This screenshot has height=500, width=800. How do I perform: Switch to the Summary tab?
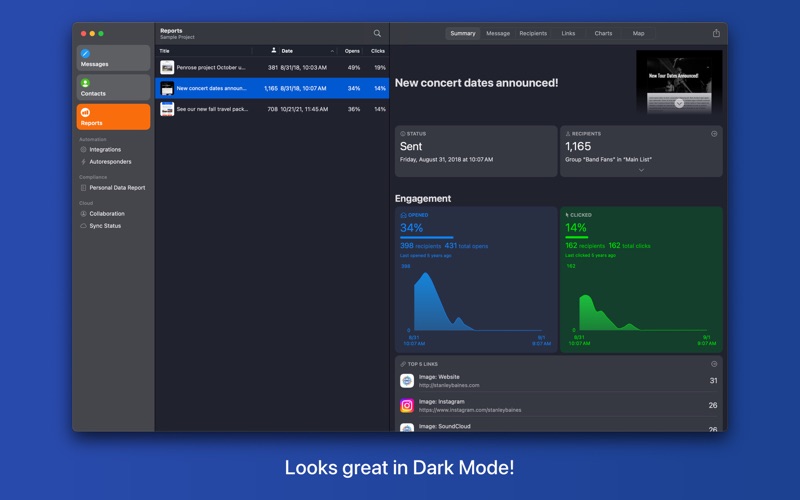(x=463, y=33)
